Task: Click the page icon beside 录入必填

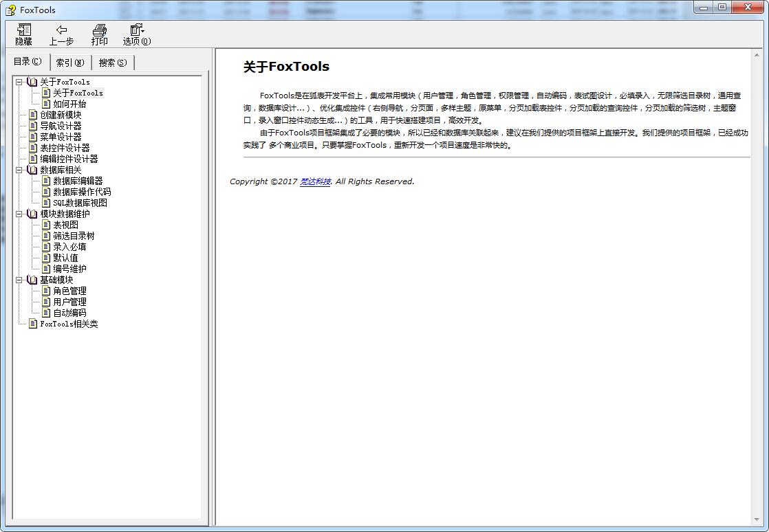Action: 46,247
